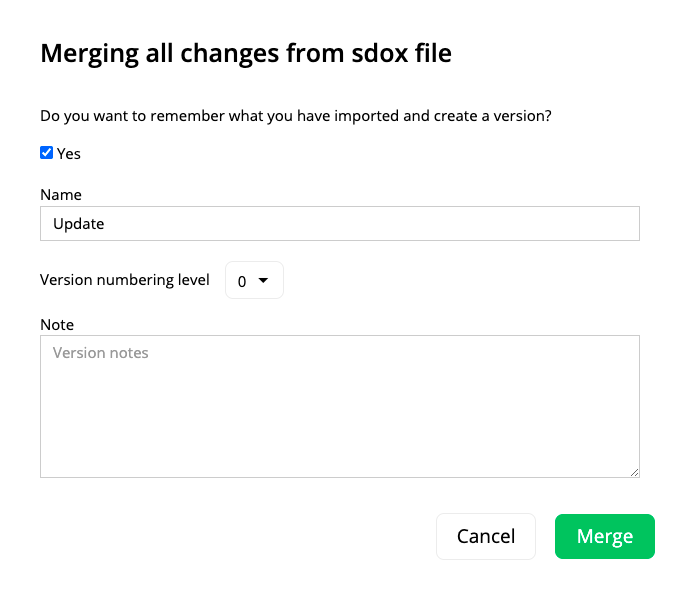Click the Note label above the textarea

57,325
